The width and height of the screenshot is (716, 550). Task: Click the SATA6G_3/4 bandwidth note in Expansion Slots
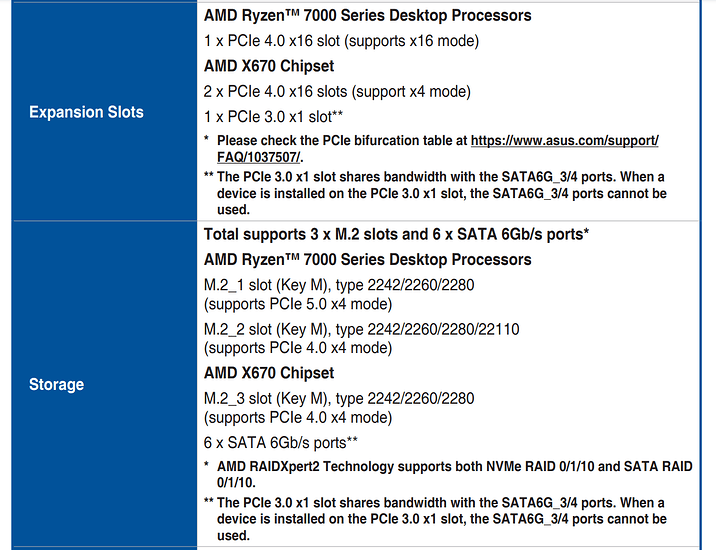point(441,193)
